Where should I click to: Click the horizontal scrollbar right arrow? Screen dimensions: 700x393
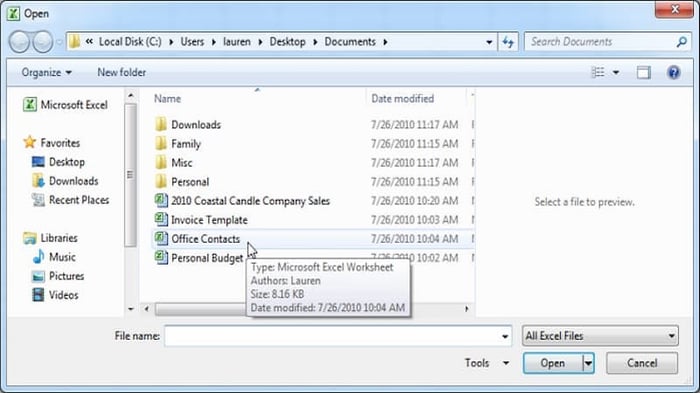[x=467, y=309]
